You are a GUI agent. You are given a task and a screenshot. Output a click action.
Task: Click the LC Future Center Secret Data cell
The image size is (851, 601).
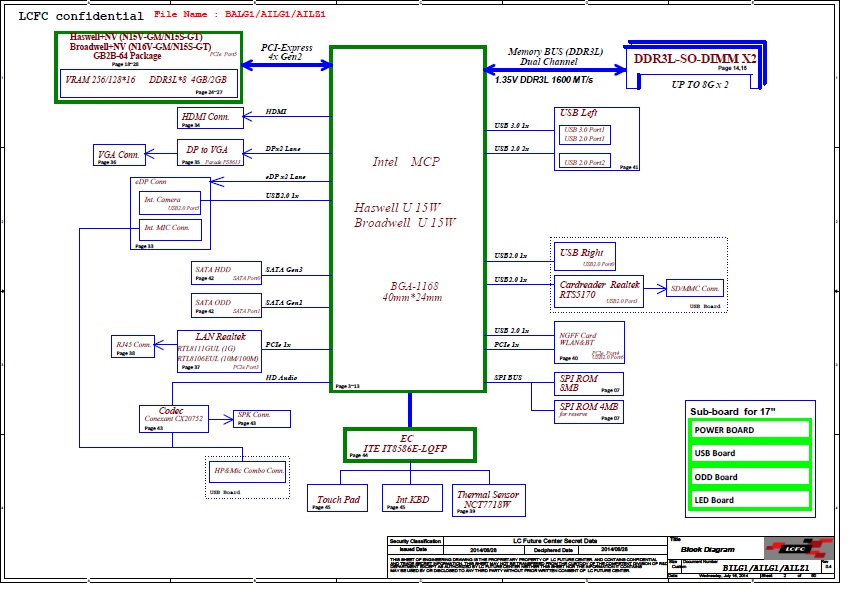555,541
